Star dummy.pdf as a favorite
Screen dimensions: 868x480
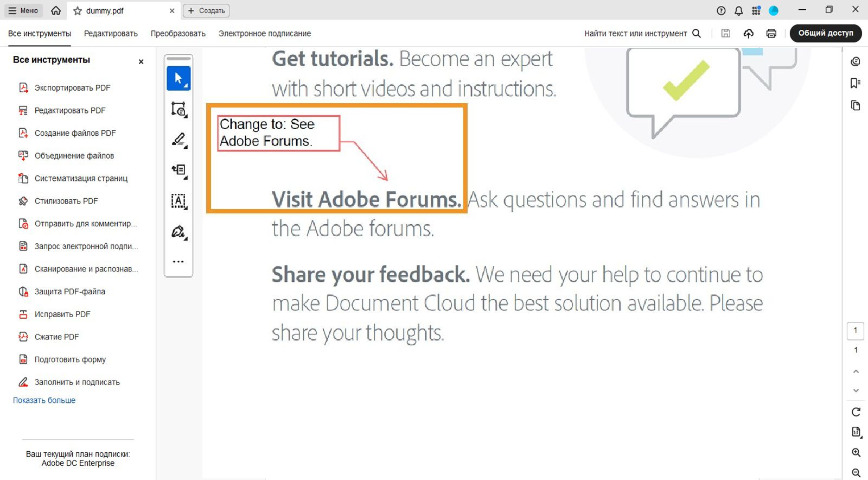(78, 11)
